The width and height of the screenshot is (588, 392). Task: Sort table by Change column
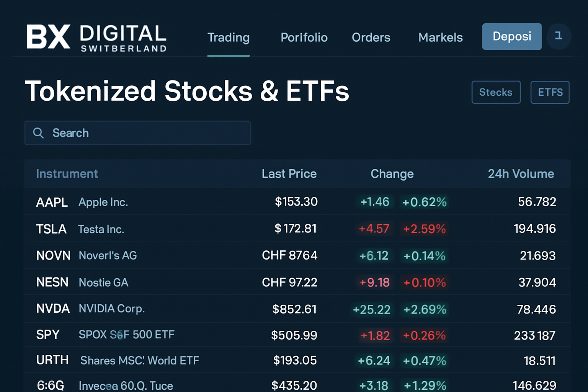(392, 174)
